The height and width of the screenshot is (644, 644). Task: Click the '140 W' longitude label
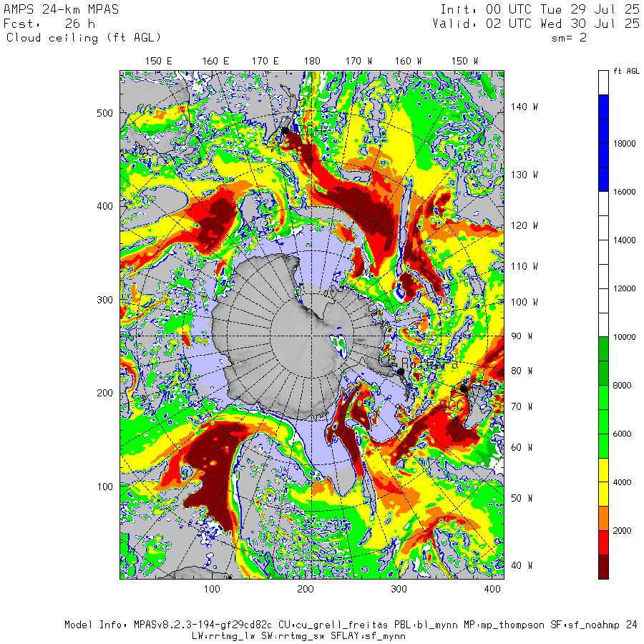[525, 107]
